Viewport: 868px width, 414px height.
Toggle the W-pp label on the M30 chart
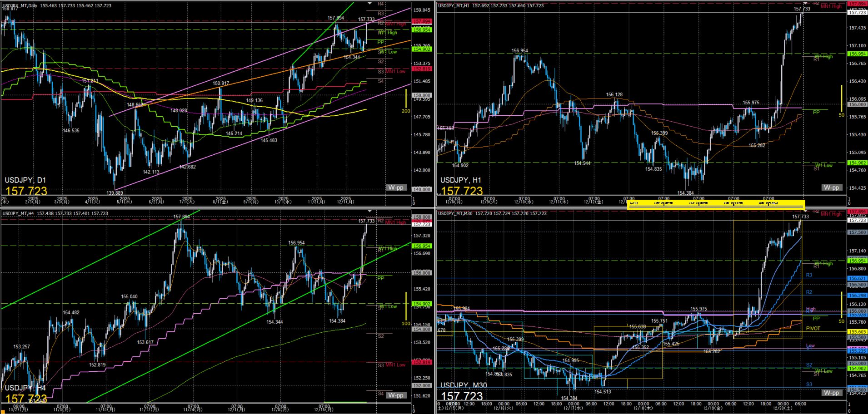[x=831, y=393]
